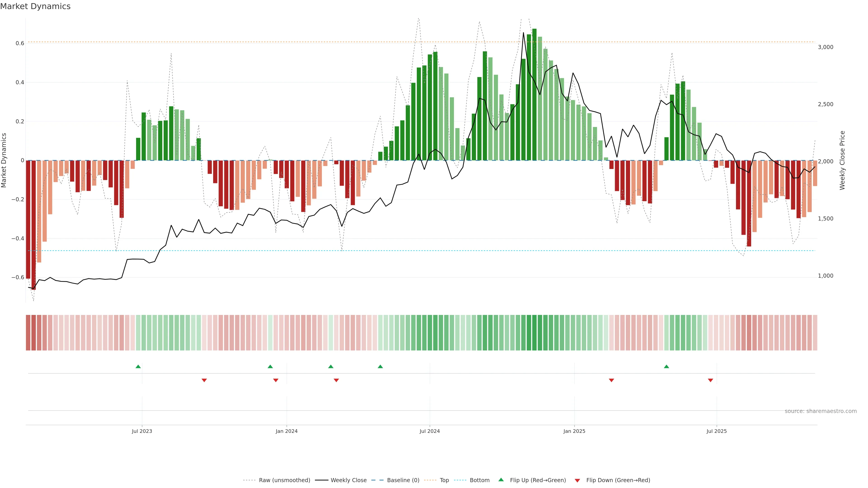Click the Market Dynamics chart title

[35, 6]
